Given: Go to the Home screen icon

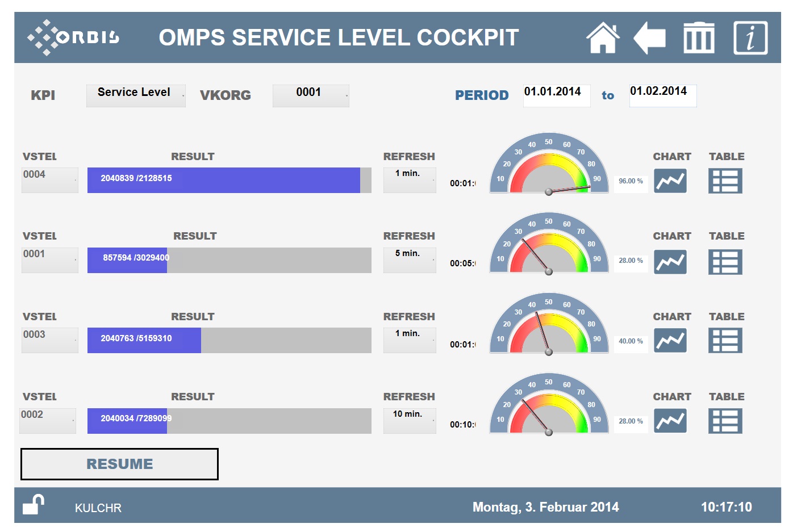Looking at the screenshot, I should 602,38.
